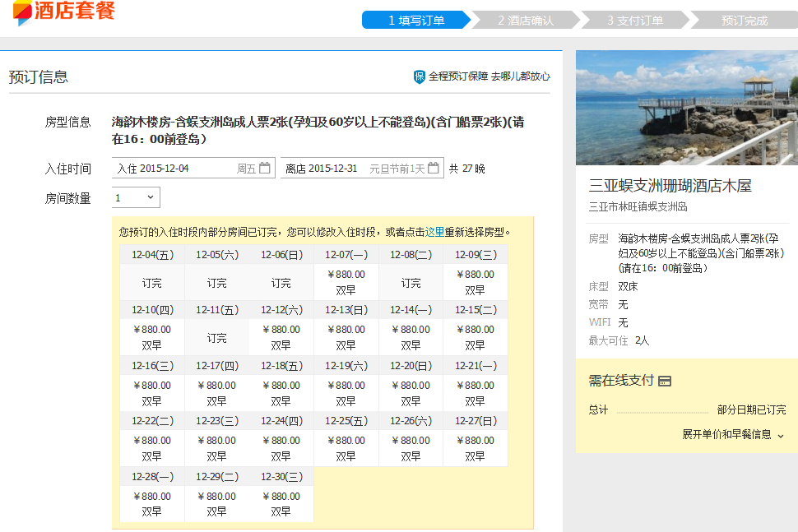Image resolution: width=798 pixels, height=532 pixels.
Task: Click the '这里' link to reselect room type
Action: tap(434, 233)
